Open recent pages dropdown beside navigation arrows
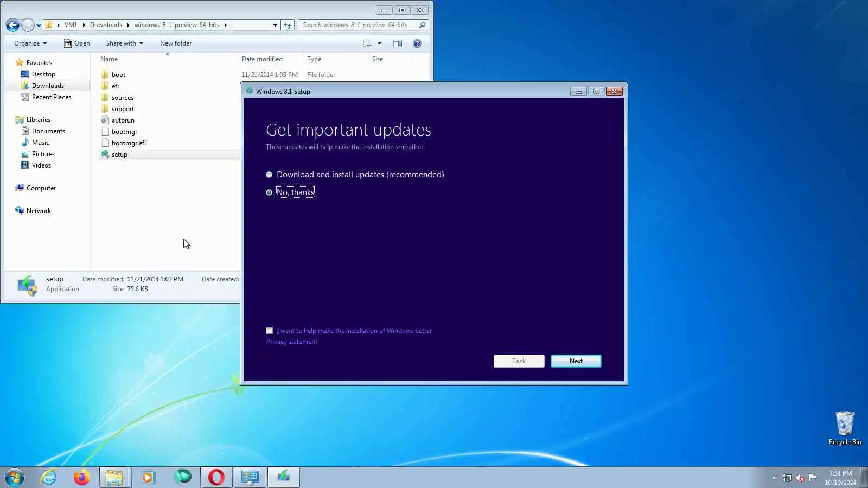 point(39,25)
